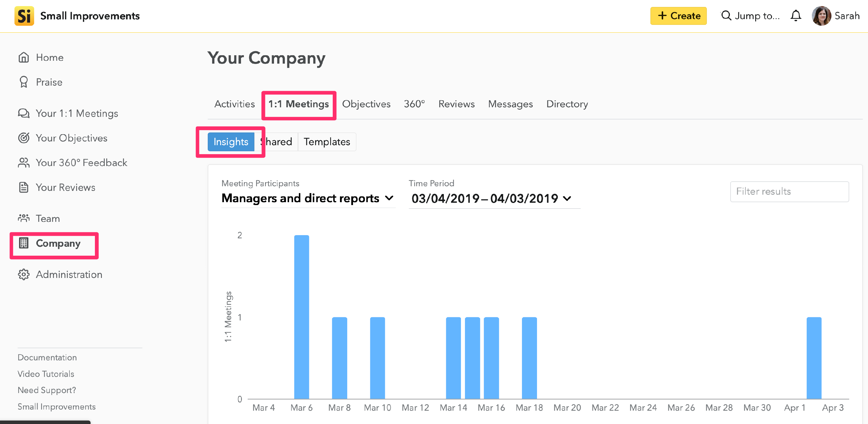868x424 pixels.
Task: Click the Home house icon
Action: [24, 58]
